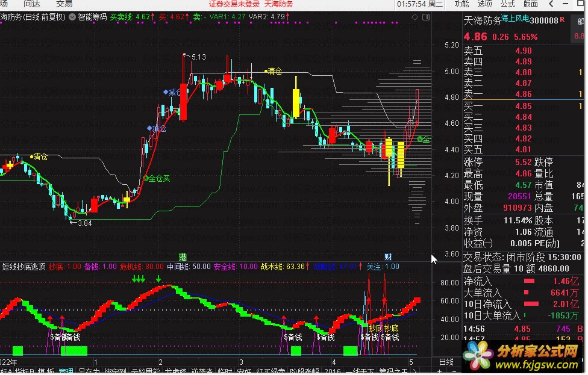
Task: Select the 阶段涨幅 tab at the bottom
Action: point(304,371)
